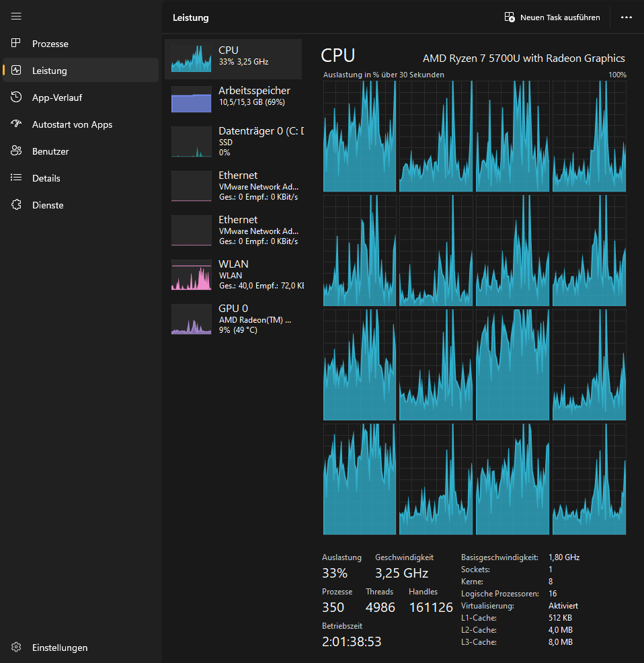Click the App-Verlauf history icon
The width and height of the screenshot is (644, 663).
[x=16, y=97]
